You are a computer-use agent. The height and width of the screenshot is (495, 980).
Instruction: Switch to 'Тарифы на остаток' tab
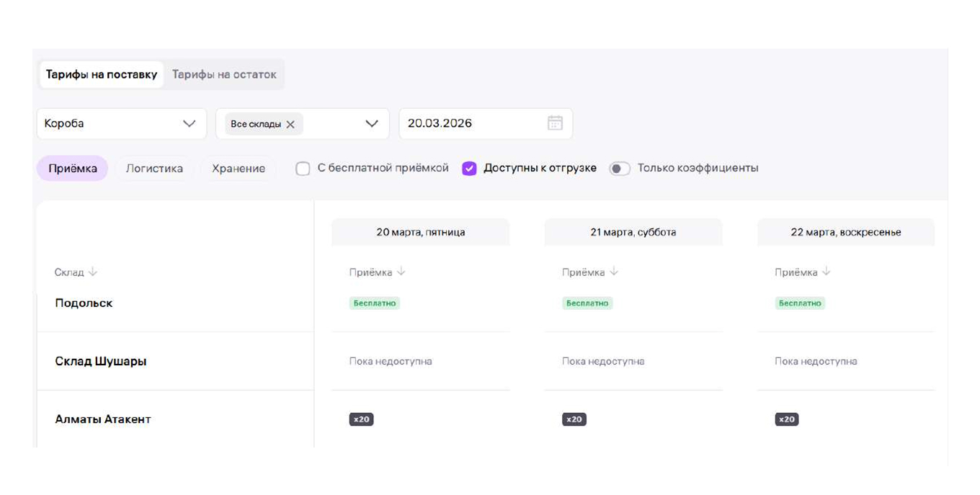[224, 74]
